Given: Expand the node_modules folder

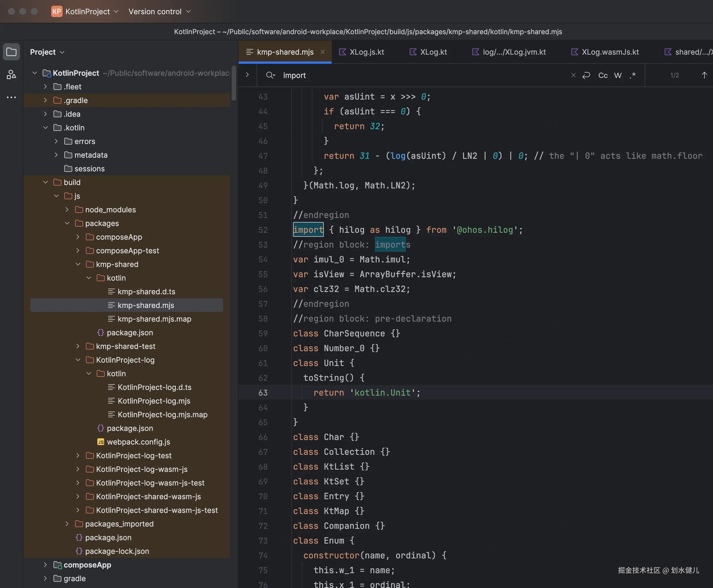Looking at the screenshot, I should [x=67, y=210].
